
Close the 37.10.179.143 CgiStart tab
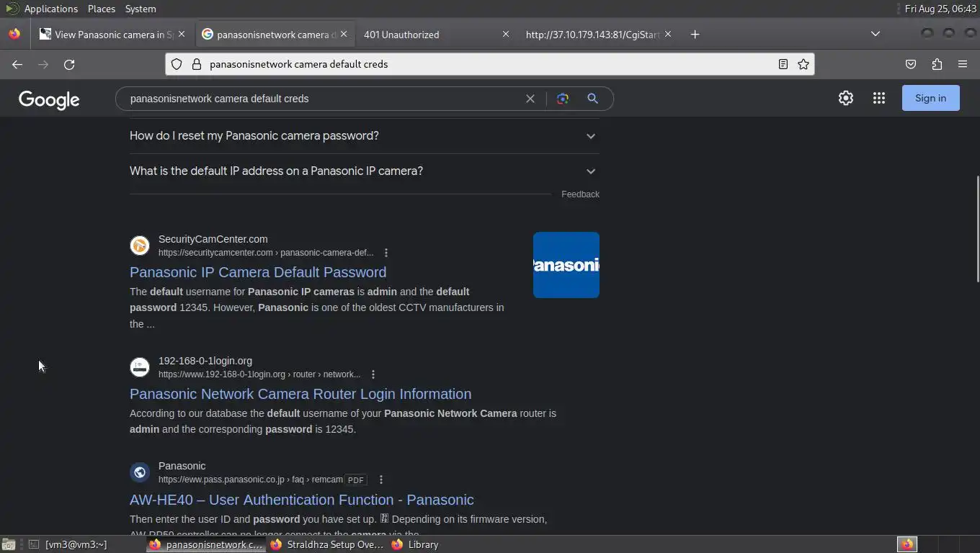(668, 34)
